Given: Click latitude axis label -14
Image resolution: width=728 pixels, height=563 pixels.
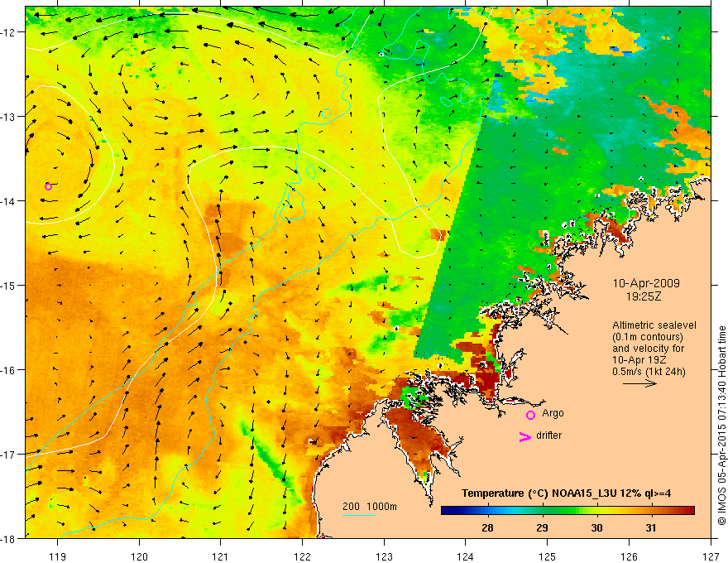Looking at the screenshot, I should point(9,201).
